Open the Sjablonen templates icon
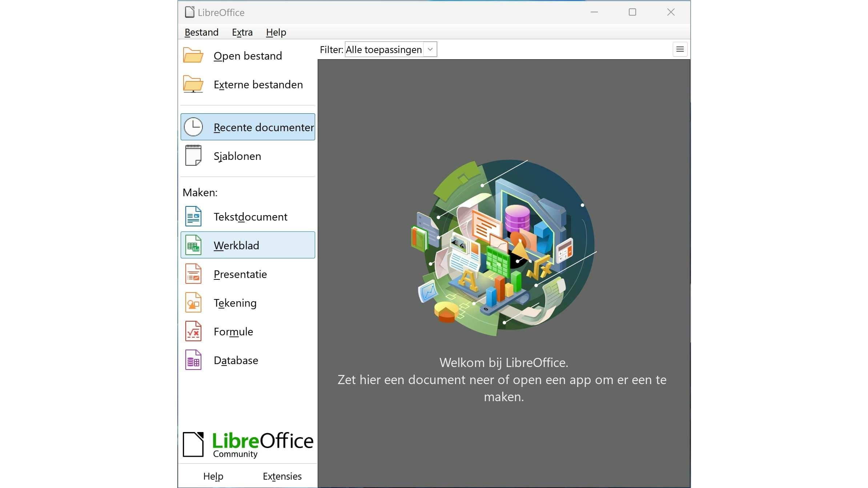Screen dimensions: 868x488 [x=193, y=156]
